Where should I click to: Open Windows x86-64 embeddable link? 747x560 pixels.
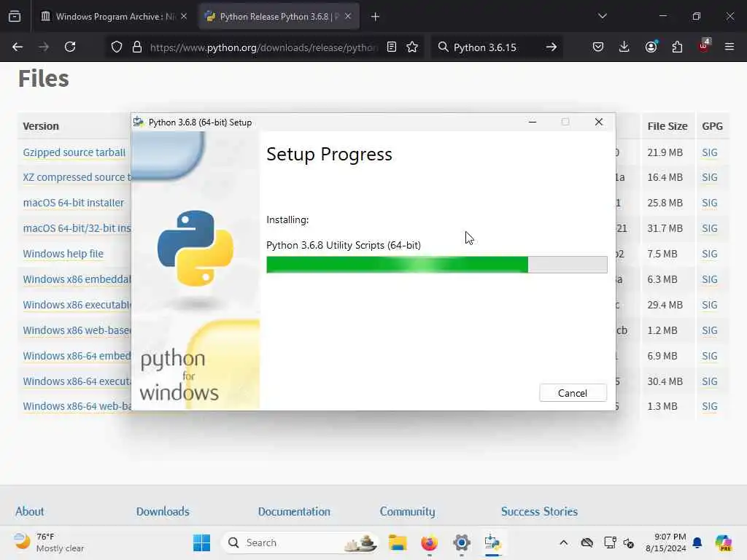77,356
